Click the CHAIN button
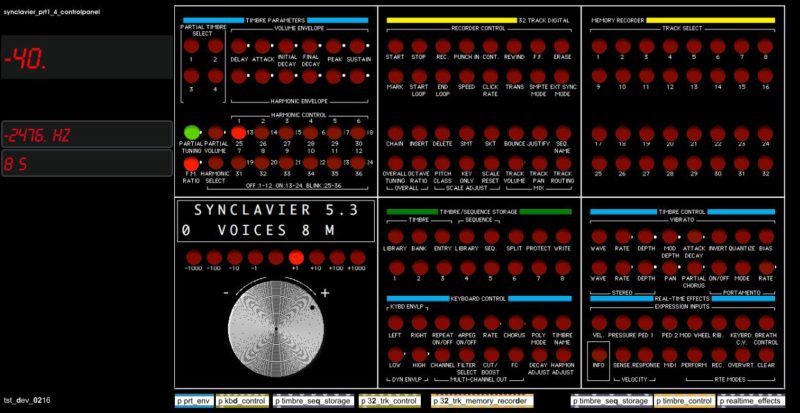The height and width of the screenshot is (413, 800). pos(395,133)
